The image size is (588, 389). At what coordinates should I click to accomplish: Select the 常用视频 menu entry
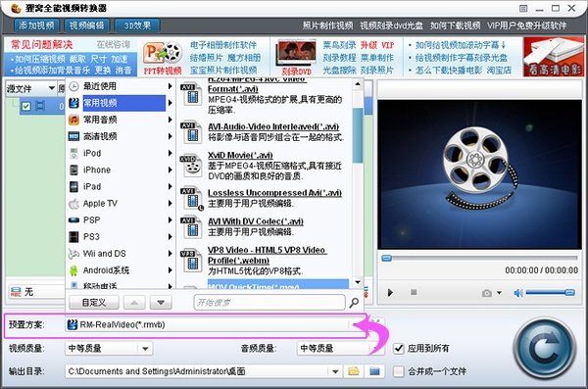(120, 103)
